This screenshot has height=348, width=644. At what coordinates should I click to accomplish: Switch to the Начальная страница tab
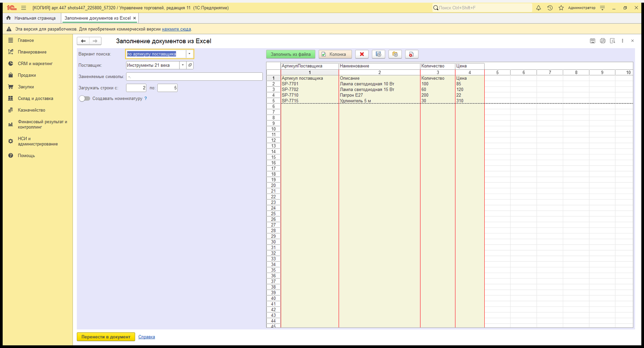coord(32,18)
